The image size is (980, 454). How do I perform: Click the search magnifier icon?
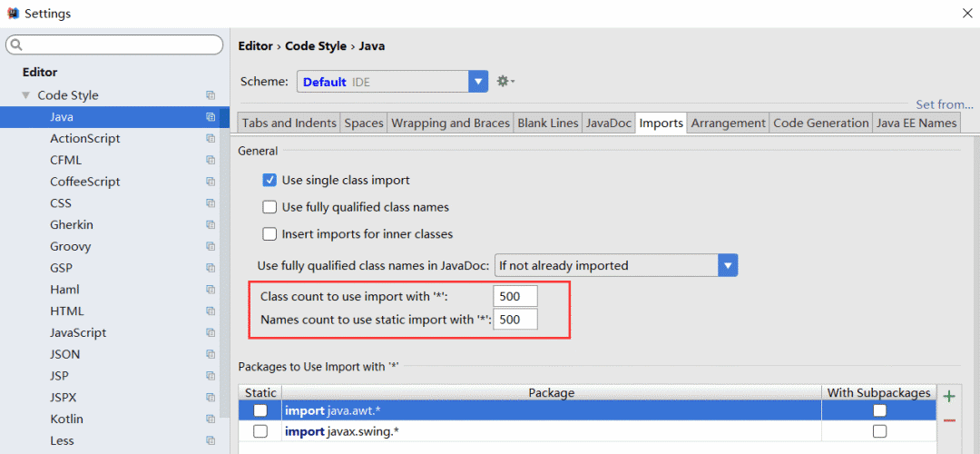click(x=17, y=44)
